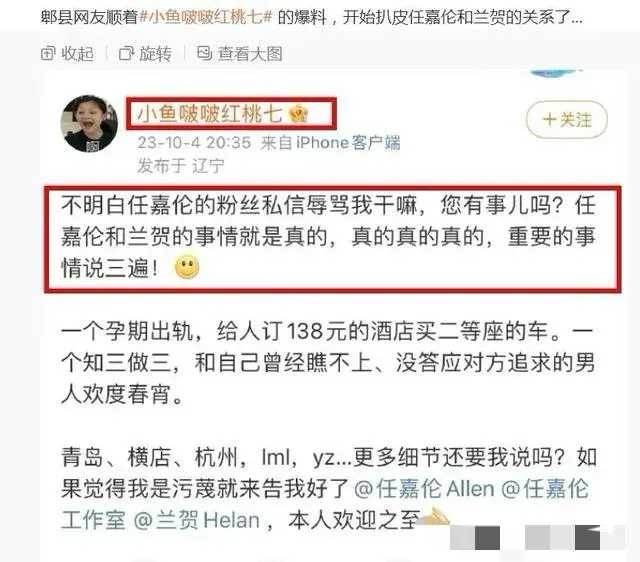Click the 来自iPhone客户端 source text
640x562 pixels.
[x=330, y=142]
